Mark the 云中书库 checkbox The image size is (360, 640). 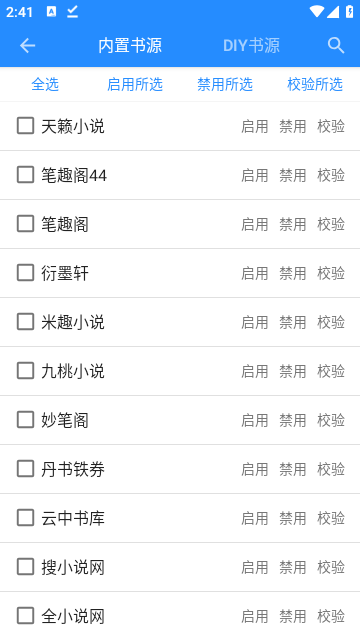pos(25,518)
